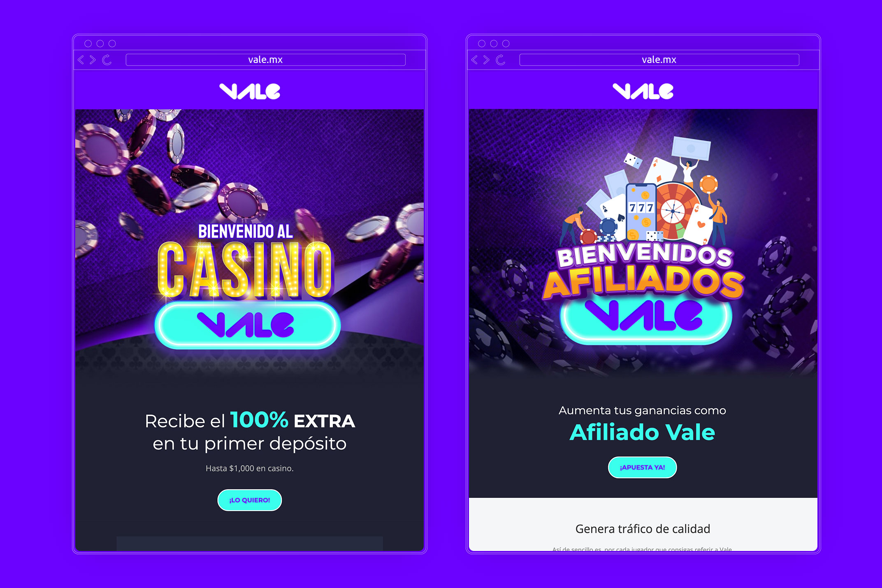Click the Genera tráfico de calidad heading
Image resolution: width=882 pixels, height=588 pixels.
click(x=643, y=529)
